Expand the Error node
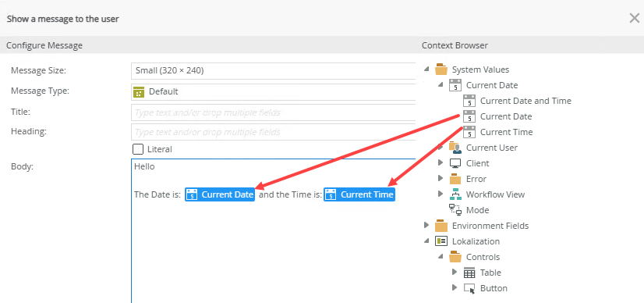644x303 pixels. click(x=441, y=178)
